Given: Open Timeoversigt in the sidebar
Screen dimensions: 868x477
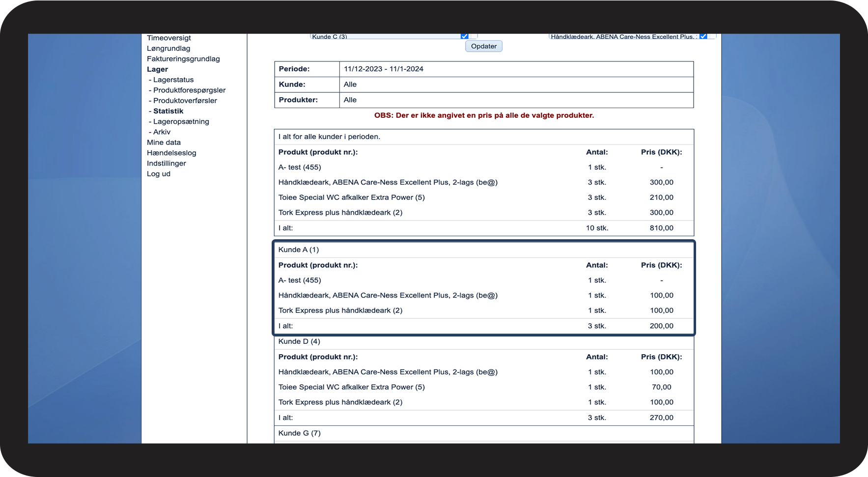Looking at the screenshot, I should (x=168, y=38).
